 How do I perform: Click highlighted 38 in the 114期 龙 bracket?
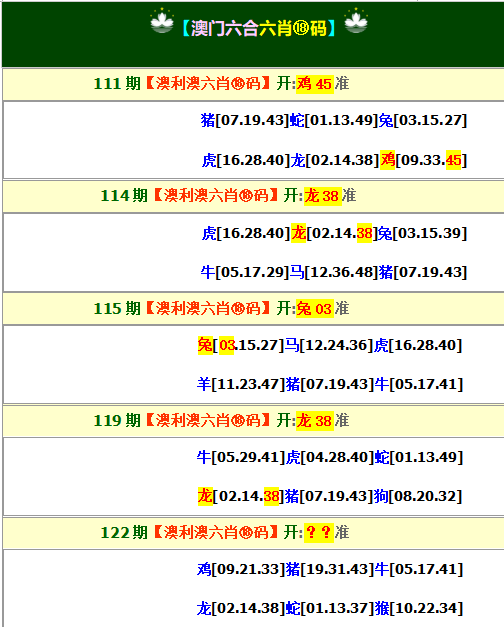click(364, 233)
